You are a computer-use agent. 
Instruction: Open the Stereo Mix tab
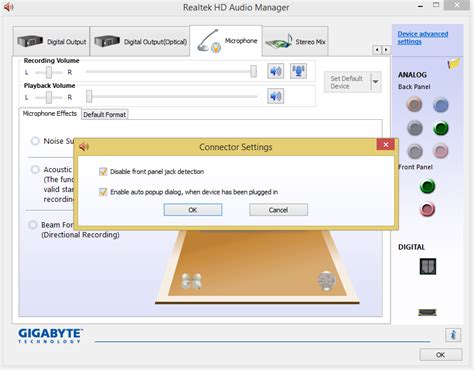(x=295, y=41)
